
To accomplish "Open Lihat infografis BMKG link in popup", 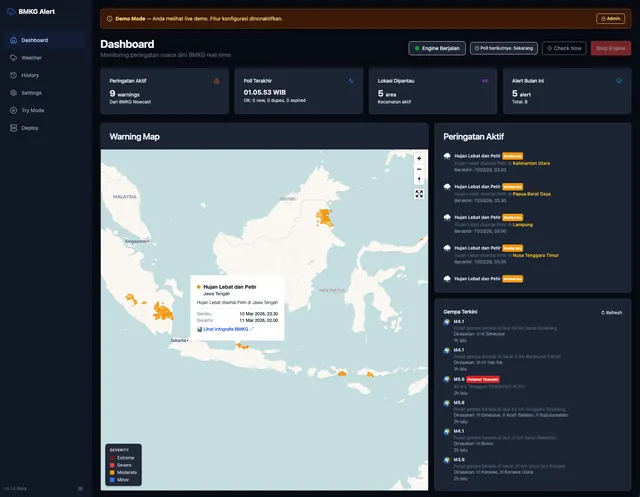I will (x=226, y=329).
